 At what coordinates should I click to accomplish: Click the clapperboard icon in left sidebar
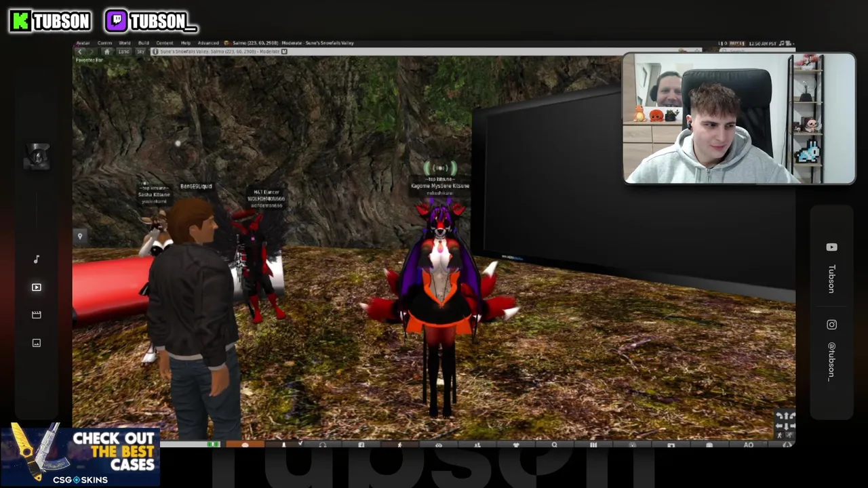point(37,314)
